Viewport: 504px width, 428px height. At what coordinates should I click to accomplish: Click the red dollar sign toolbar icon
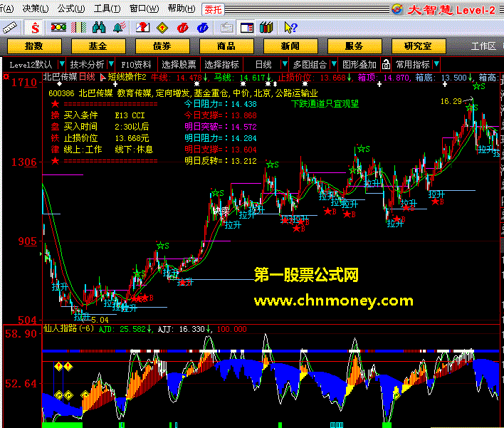pyautogui.click(x=35, y=28)
